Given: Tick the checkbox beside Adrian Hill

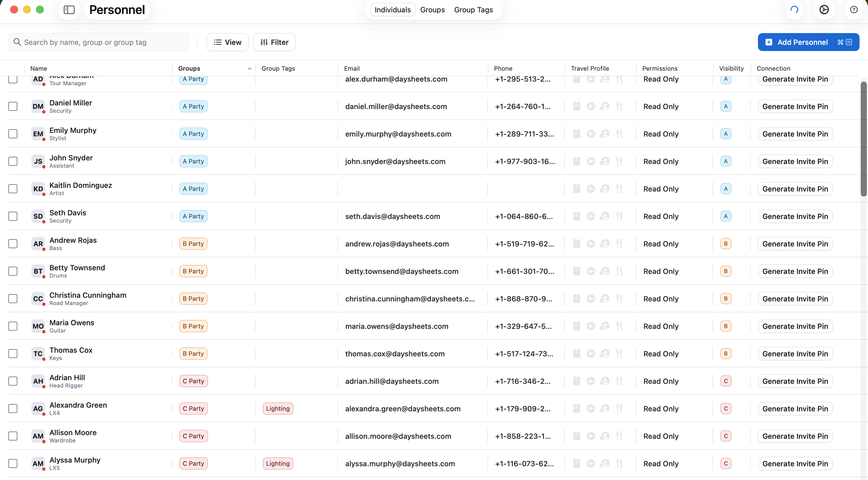Looking at the screenshot, I should pos(13,381).
